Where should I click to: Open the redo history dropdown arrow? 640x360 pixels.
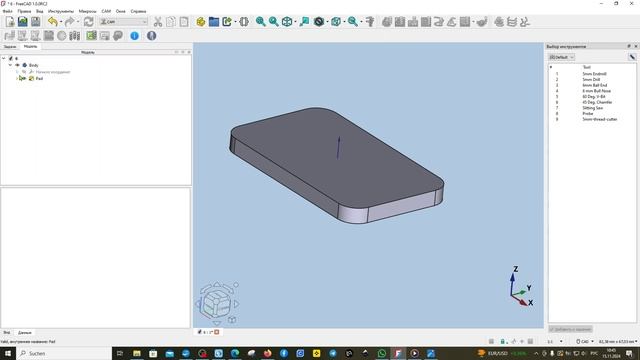point(78,22)
